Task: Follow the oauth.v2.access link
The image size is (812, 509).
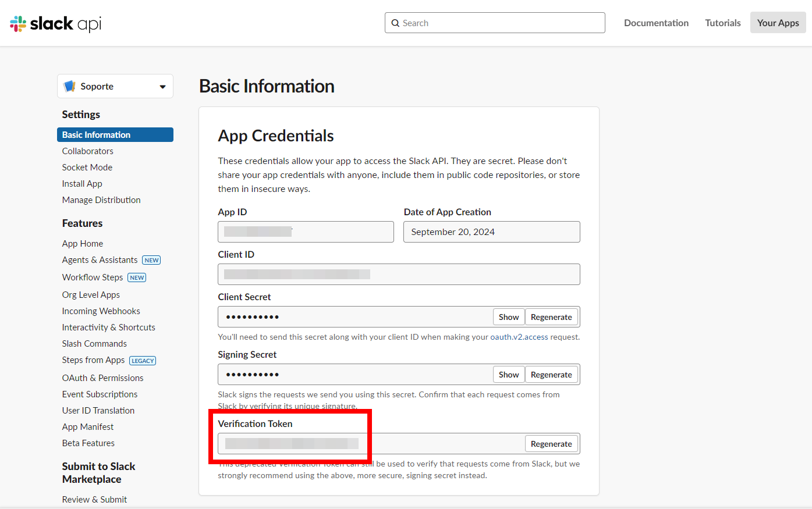Action: click(x=519, y=337)
